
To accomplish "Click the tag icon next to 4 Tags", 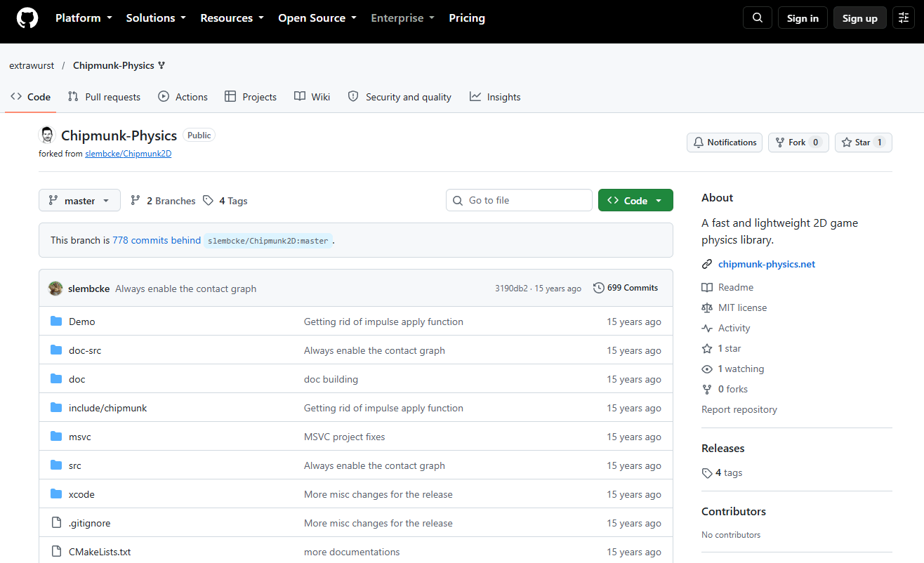I will click(208, 201).
